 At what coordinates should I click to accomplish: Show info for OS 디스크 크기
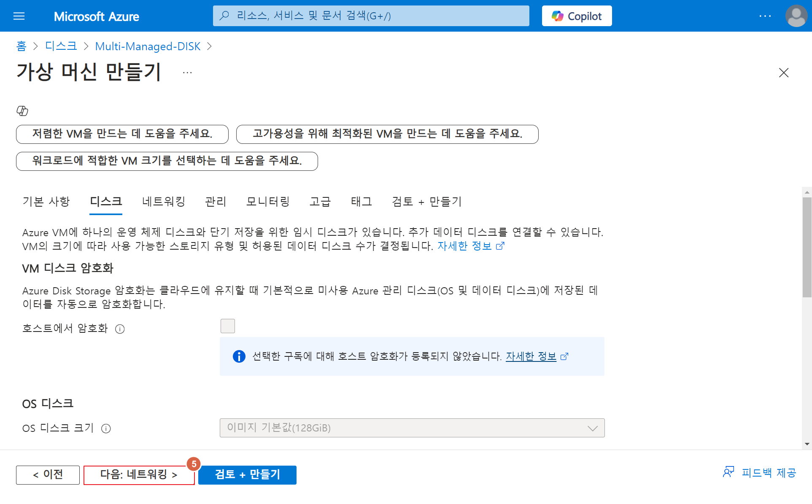pyautogui.click(x=106, y=429)
